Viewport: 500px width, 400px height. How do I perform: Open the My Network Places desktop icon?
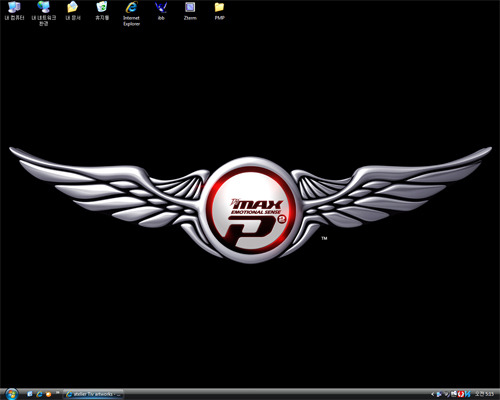coord(44,13)
